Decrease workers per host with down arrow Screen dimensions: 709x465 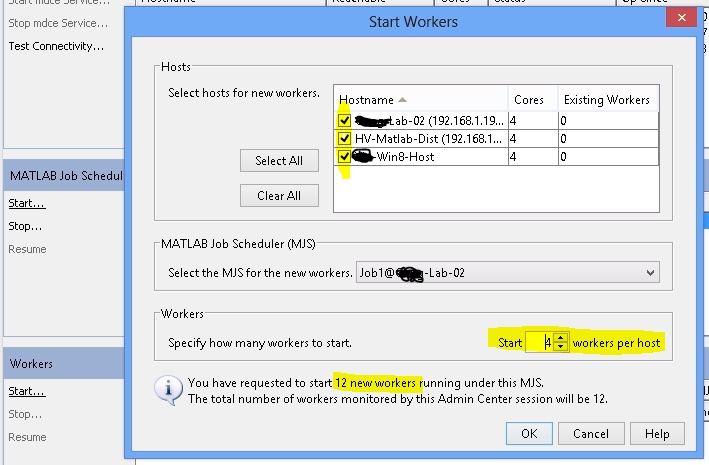[561, 347]
